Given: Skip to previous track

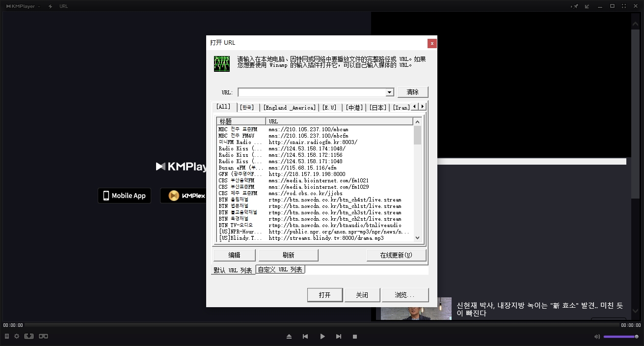Looking at the screenshot, I should point(305,337).
